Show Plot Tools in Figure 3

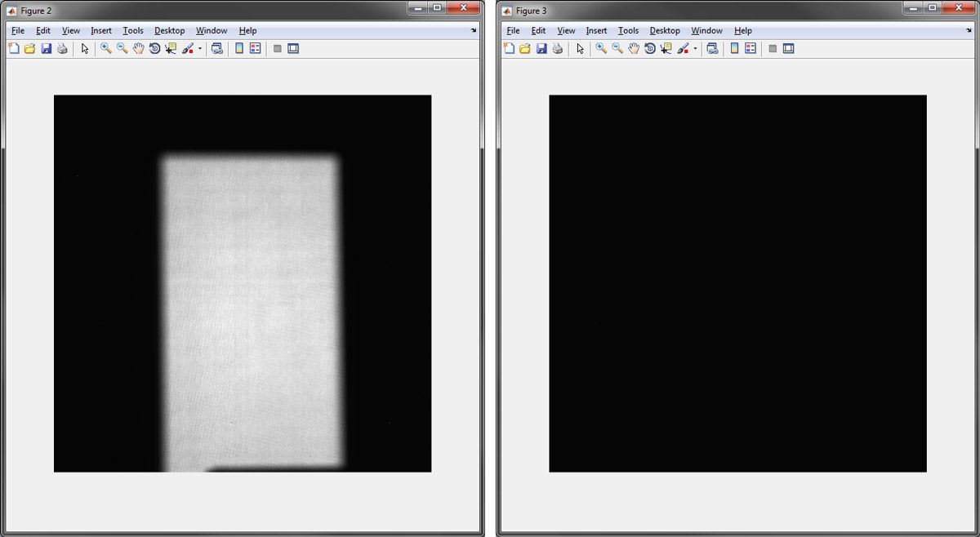coord(786,48)
